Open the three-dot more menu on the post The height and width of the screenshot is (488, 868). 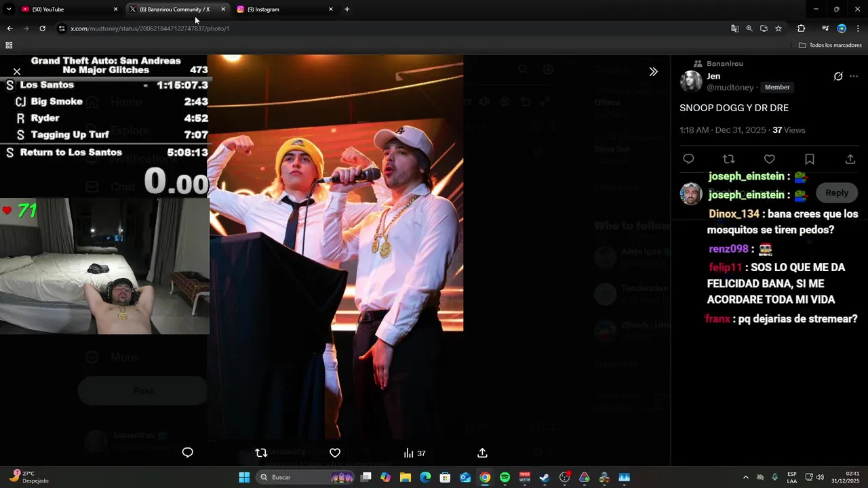[x=854, y=76]
